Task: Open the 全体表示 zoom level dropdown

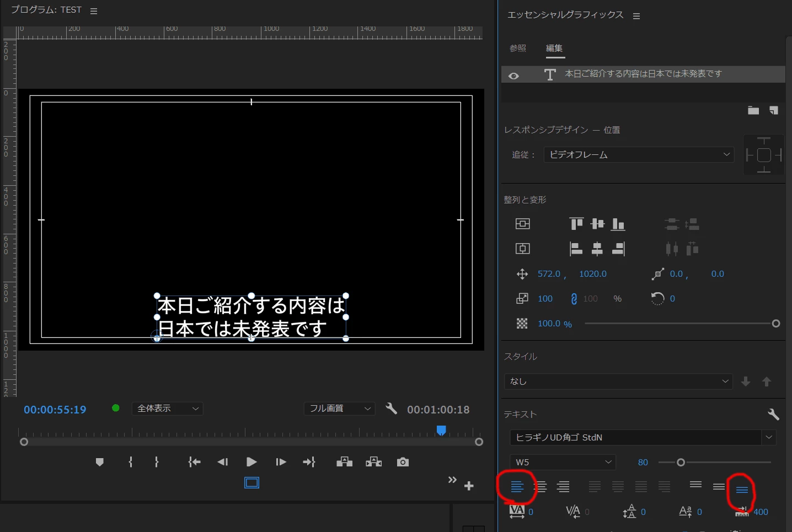Action: tap(168, 409)
